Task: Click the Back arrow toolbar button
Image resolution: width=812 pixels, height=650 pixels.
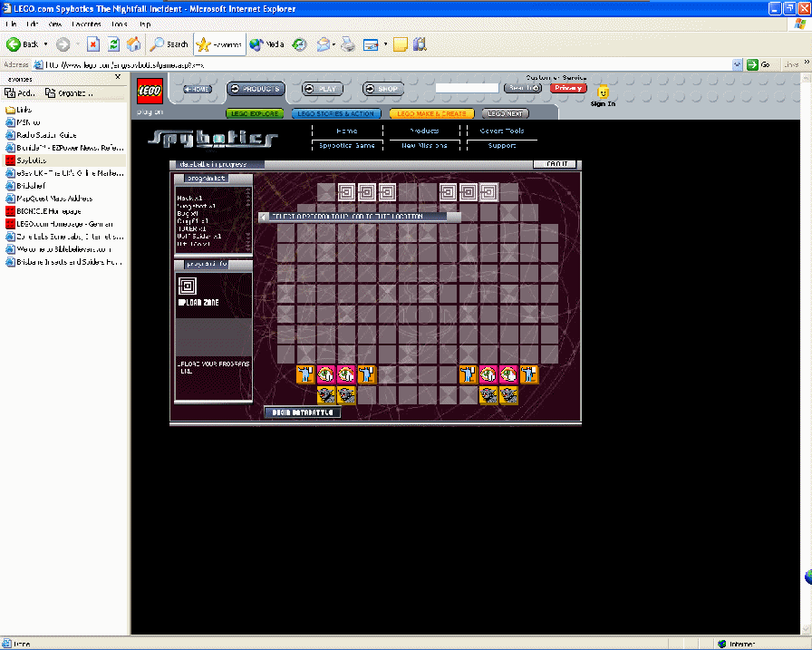Action: (22, 44)
